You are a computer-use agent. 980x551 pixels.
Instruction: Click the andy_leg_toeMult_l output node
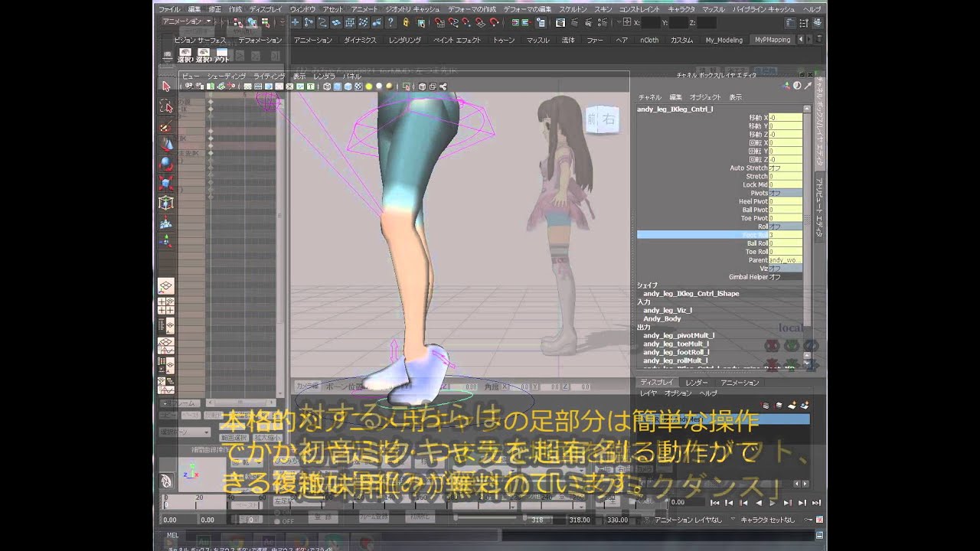pos(675,344)
